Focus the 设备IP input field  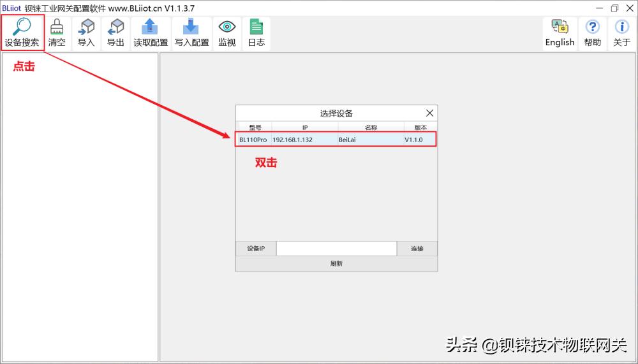pos(336,249)
